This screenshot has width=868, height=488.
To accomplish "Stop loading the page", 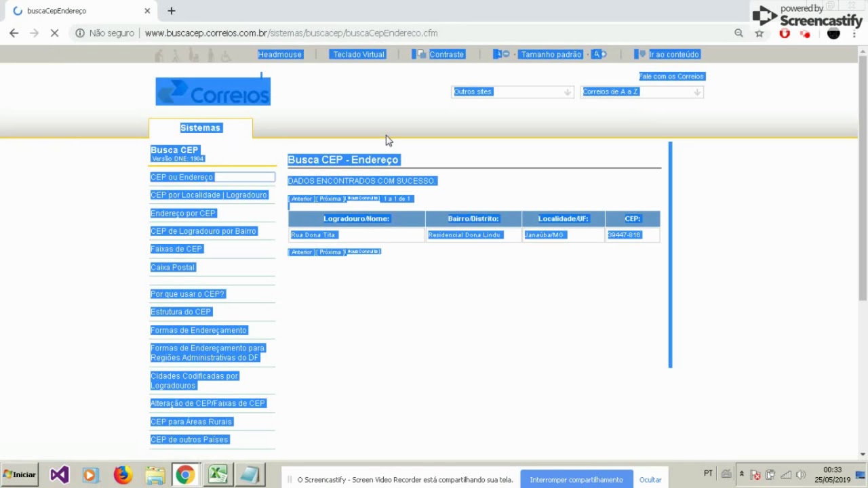I will point(55,33).
